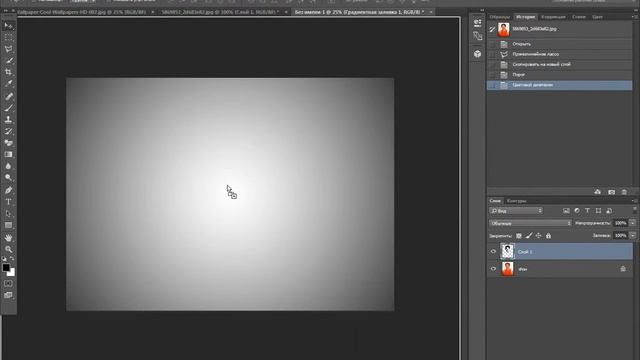
Task: Toggle smart object filter in Layers
Action: coord(609,211)
